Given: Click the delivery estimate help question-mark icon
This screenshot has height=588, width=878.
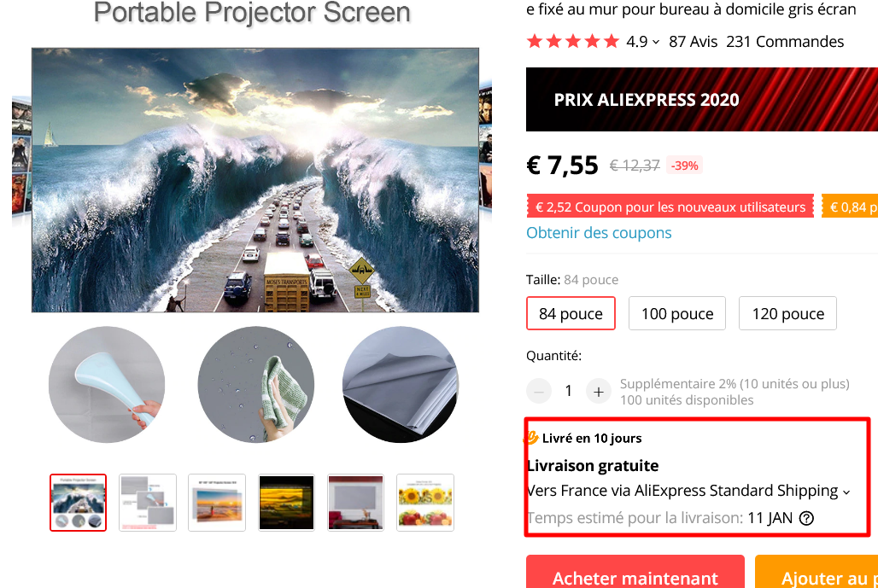Looking at the screenshot, I should [806, 519].
